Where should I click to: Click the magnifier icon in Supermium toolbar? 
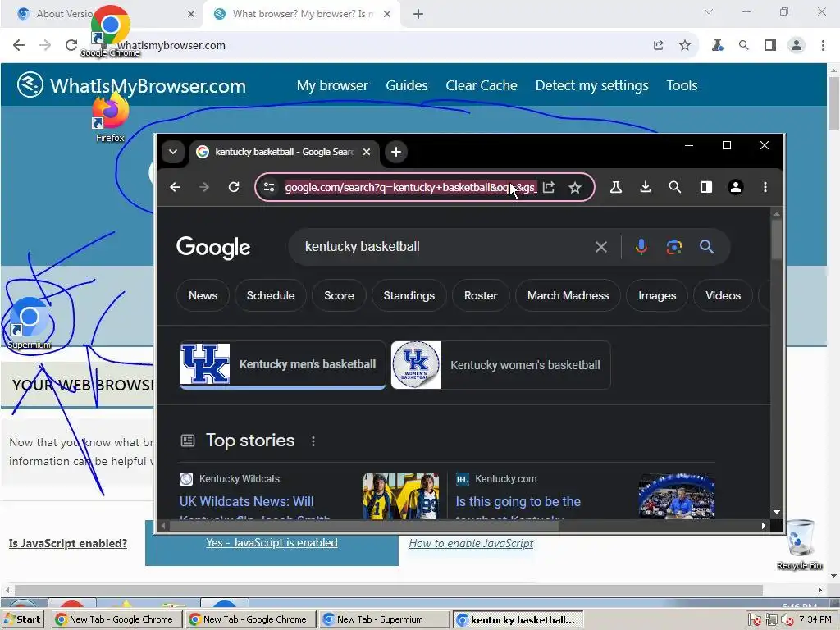click(x=675, y=187)
